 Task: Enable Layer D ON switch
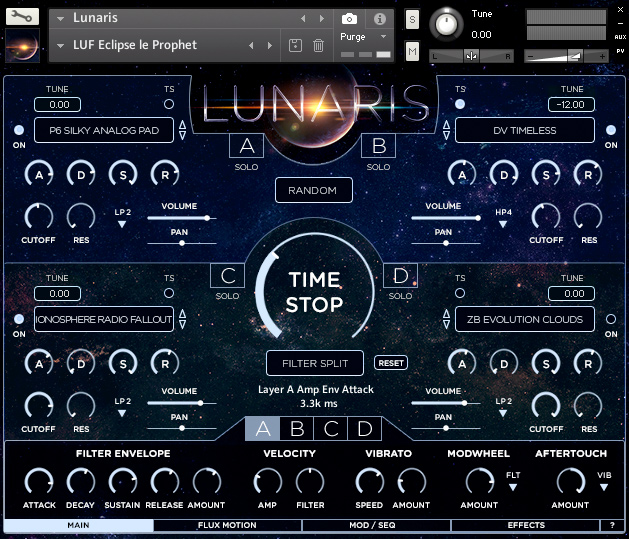pyautogui.click(x=611, y=319)
